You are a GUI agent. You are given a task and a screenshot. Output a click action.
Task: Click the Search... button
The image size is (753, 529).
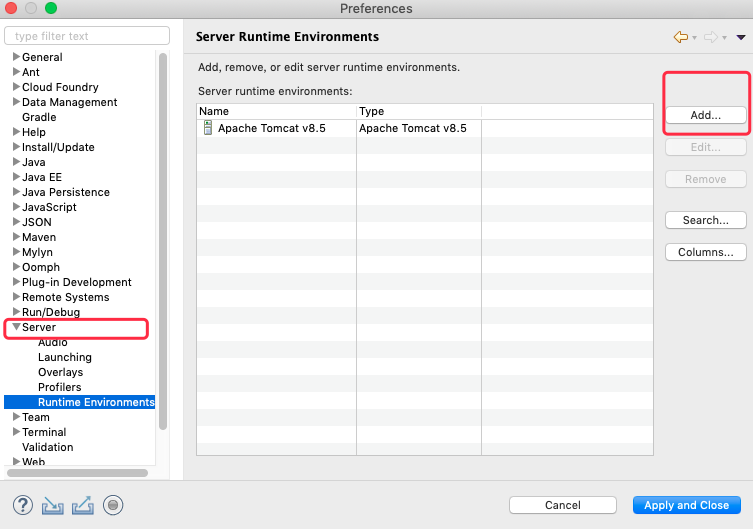pos(706,220)
